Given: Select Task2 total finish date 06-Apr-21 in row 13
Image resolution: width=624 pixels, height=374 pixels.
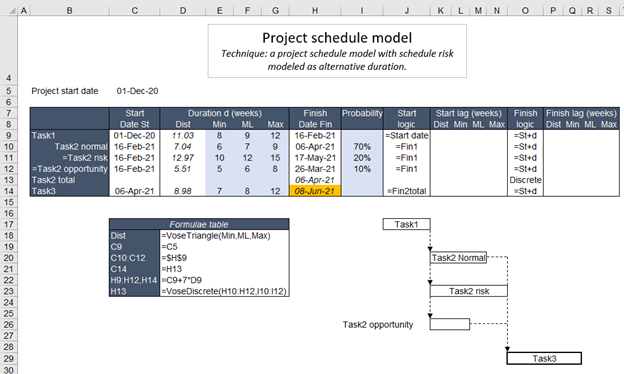Looking at the screenshot, I should tap(315, 180).
